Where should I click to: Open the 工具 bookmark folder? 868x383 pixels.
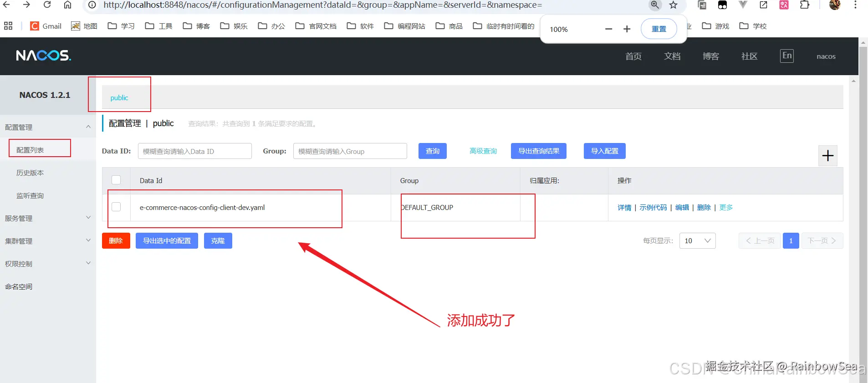[x=158, y=26]
